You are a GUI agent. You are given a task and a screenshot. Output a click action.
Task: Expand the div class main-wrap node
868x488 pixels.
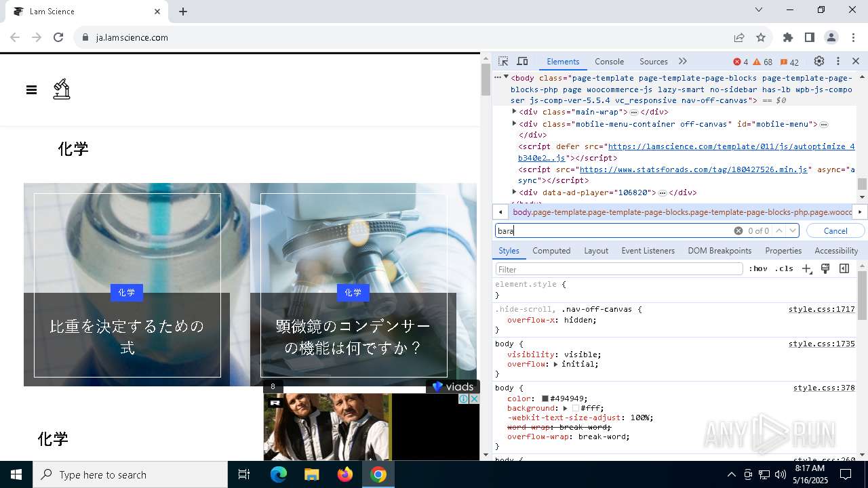point(514,112)
